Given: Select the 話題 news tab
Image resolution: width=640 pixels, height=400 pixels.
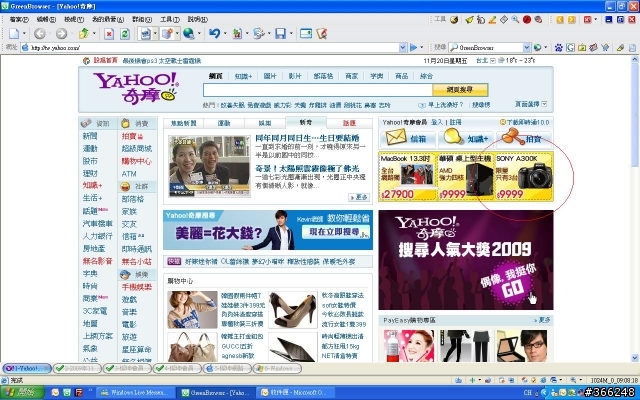Looking at the screenshot, I should (349, 123).
